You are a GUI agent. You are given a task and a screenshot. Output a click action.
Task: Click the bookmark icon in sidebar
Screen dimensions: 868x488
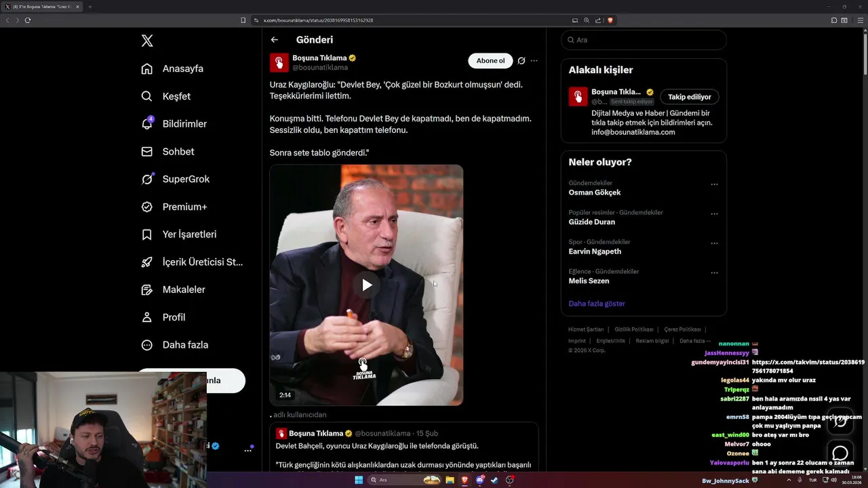146,235
